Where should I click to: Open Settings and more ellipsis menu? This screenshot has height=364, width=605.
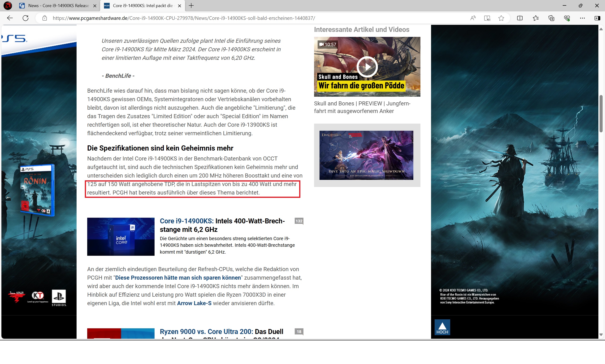(582, 18)
